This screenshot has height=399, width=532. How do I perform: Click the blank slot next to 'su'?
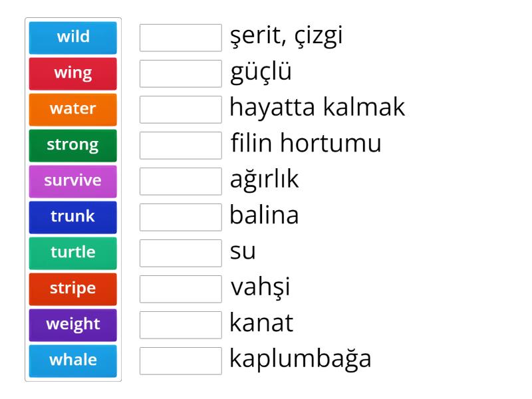click(x=181, y=253)
